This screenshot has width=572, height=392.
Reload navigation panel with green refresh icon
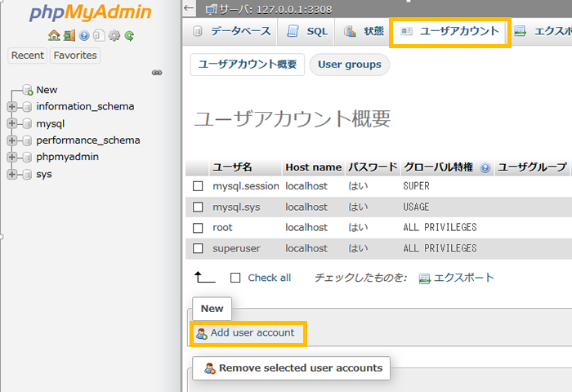[x=129, y=36]
